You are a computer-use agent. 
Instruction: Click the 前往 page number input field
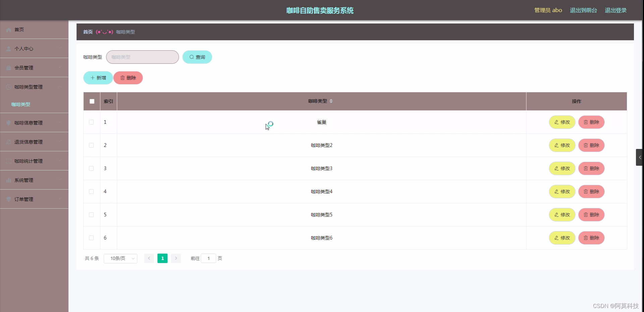[x=209, y=258]
